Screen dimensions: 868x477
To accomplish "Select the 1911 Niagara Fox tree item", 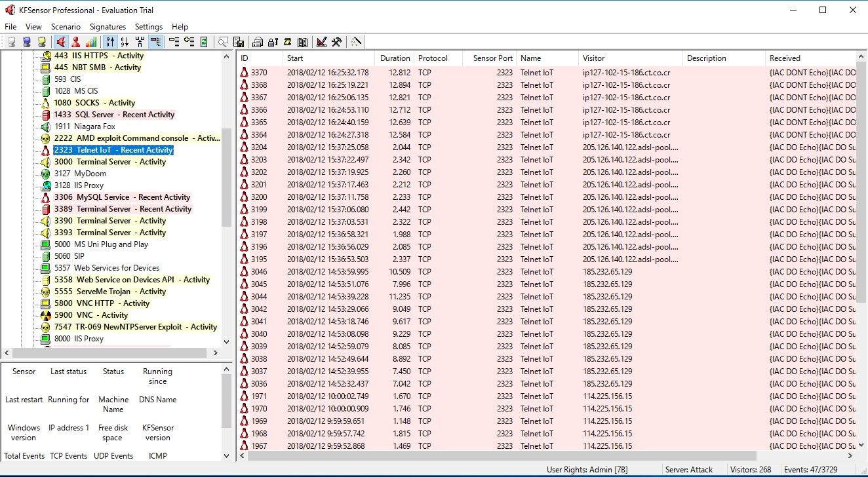I will tap(85, 126).
